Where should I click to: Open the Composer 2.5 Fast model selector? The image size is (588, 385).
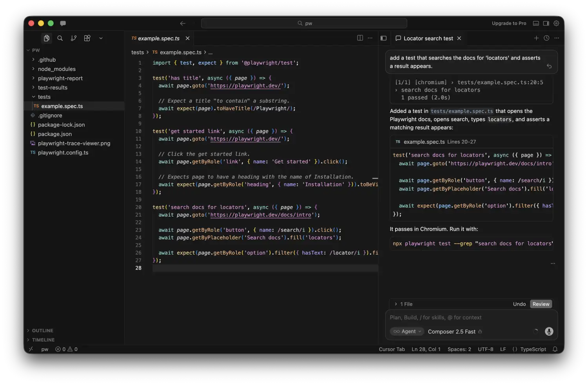tap(455, 331)
